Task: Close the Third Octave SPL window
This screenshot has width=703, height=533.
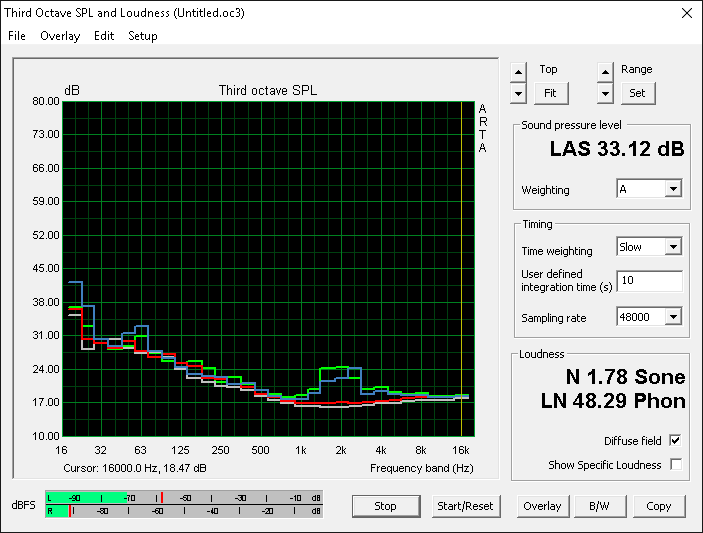Action: point(686,13)
